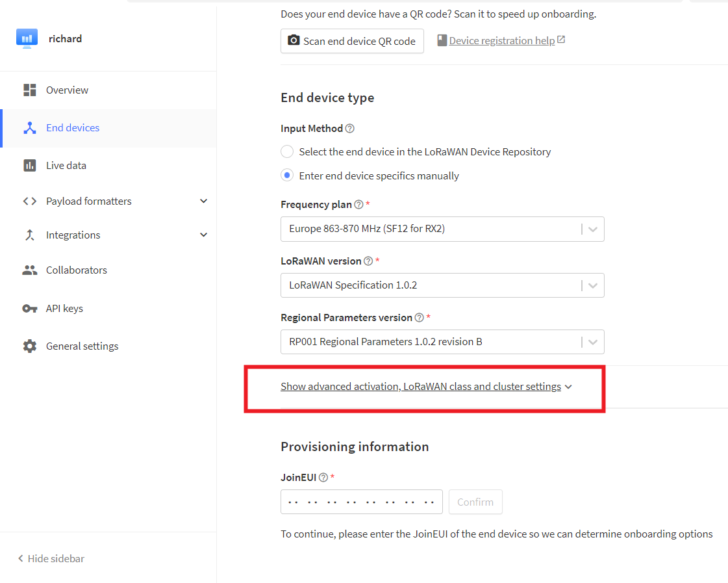Click the General settings gear icon
728x583 pixels.
click(30, 346)
